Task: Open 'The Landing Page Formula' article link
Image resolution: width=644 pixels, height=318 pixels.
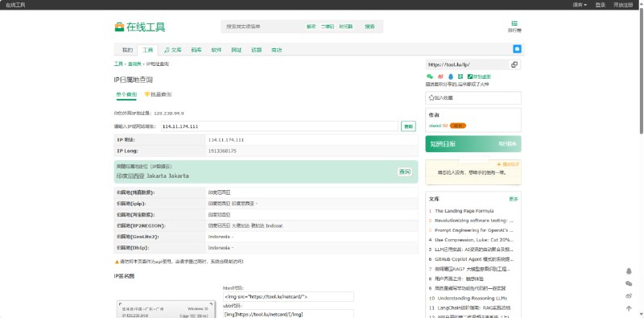Action: tap(464, 211)
